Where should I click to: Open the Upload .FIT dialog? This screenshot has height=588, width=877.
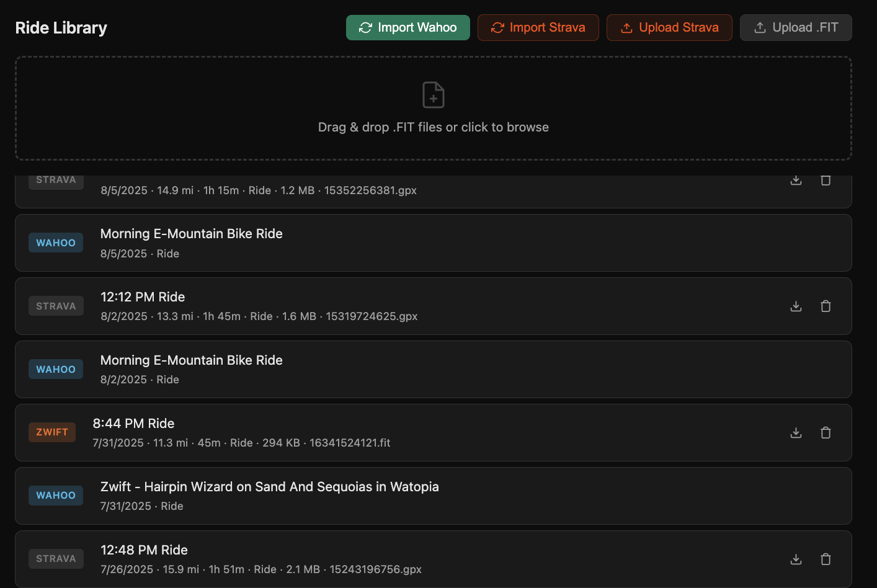click(x=795, y=28)
